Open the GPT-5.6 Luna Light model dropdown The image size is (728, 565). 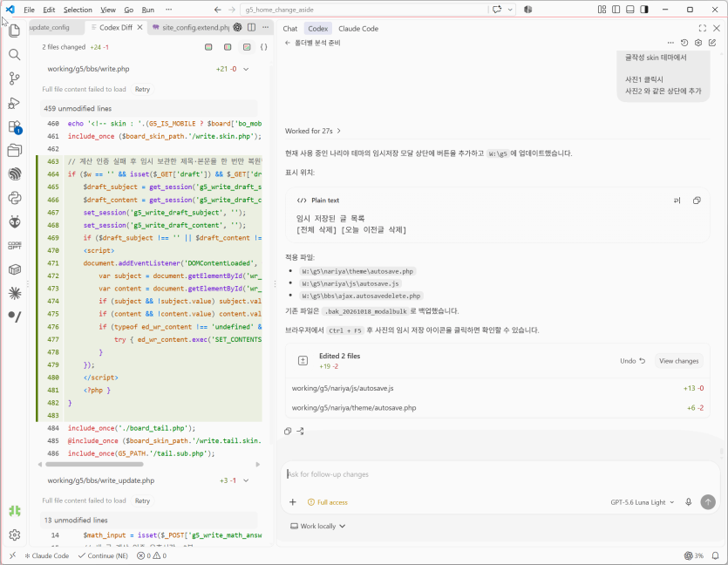643,502
